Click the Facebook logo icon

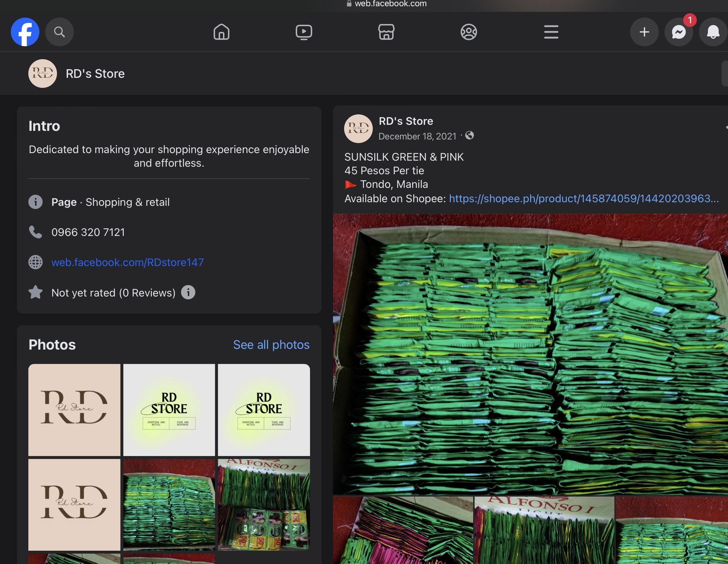(25, 32)
